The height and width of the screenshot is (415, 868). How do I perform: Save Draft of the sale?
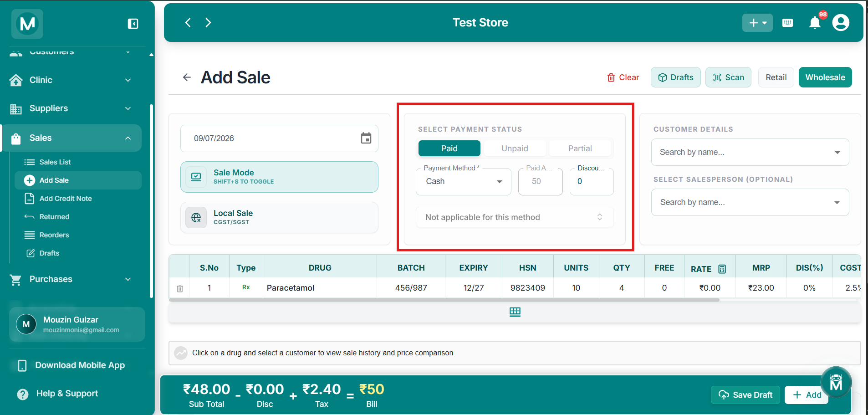point(745,395)
